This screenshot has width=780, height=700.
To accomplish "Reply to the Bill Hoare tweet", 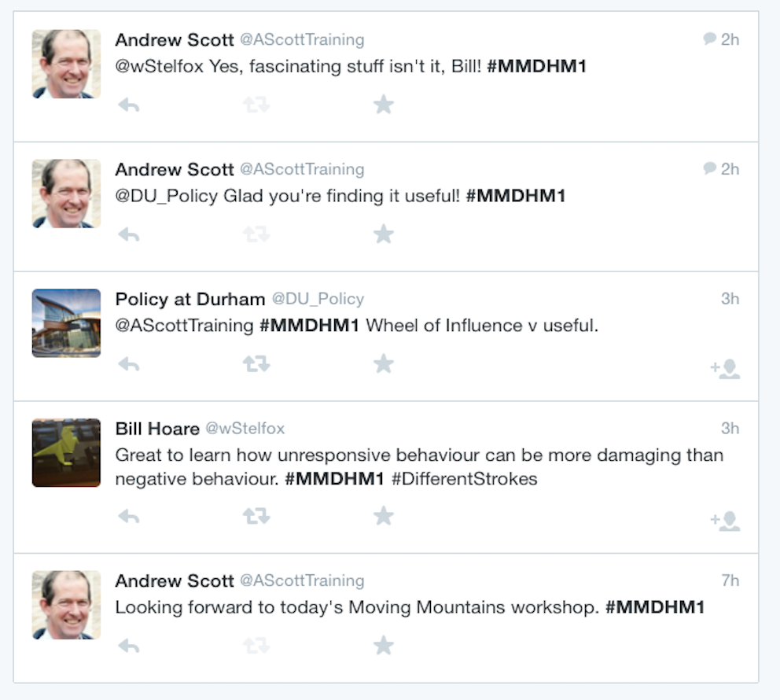I will pos(129,517).
